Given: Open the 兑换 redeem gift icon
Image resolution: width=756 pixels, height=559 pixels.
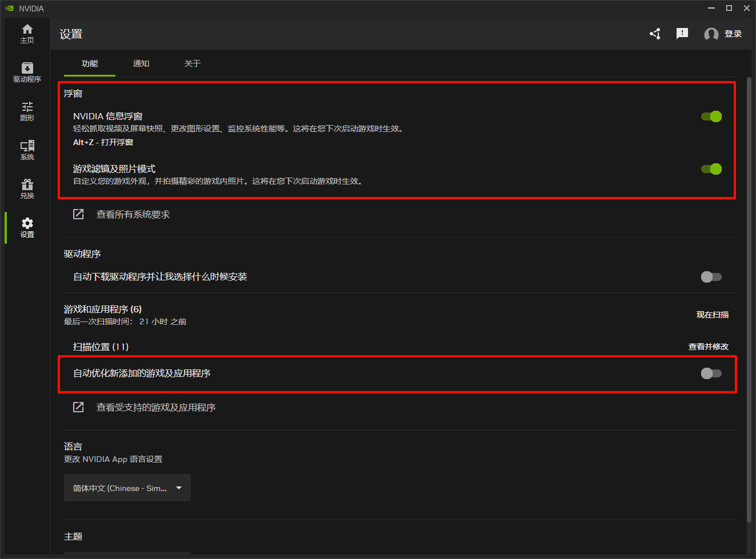Looking at the screenshot, I should (x=27, y=189).
